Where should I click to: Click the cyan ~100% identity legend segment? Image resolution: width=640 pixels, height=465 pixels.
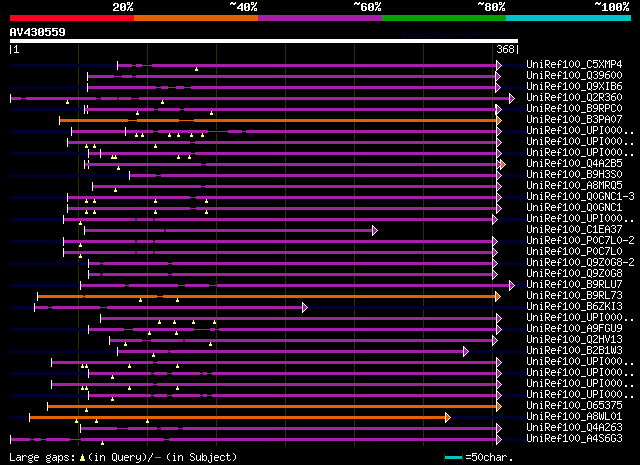569,18
